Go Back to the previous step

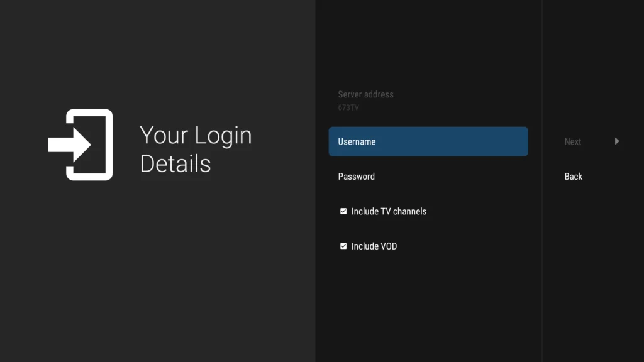pyautogui.click(x=573, y=177)
